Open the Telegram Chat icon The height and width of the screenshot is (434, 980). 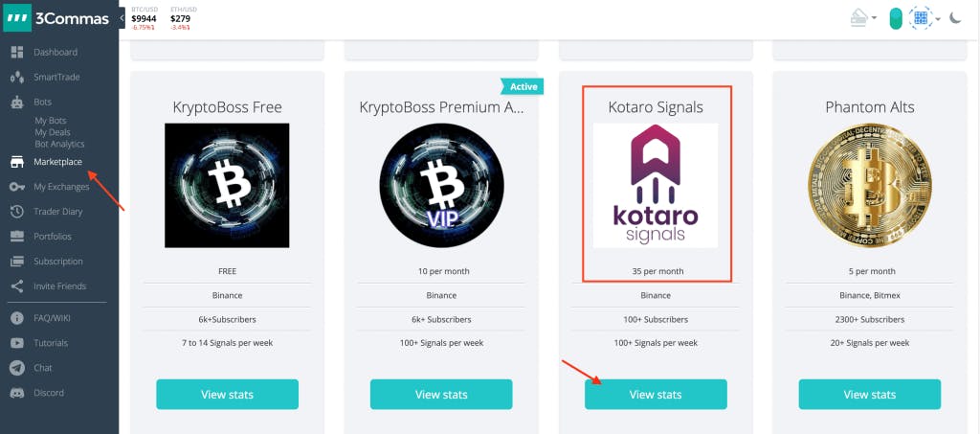point(16,368)
